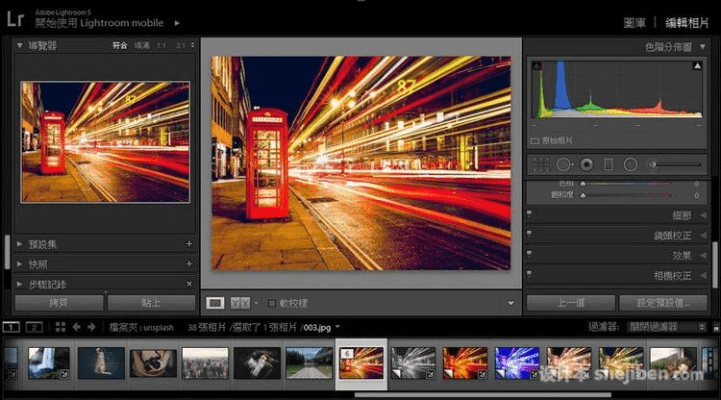Toggle shadow clipping indicator in histogram

537,66
